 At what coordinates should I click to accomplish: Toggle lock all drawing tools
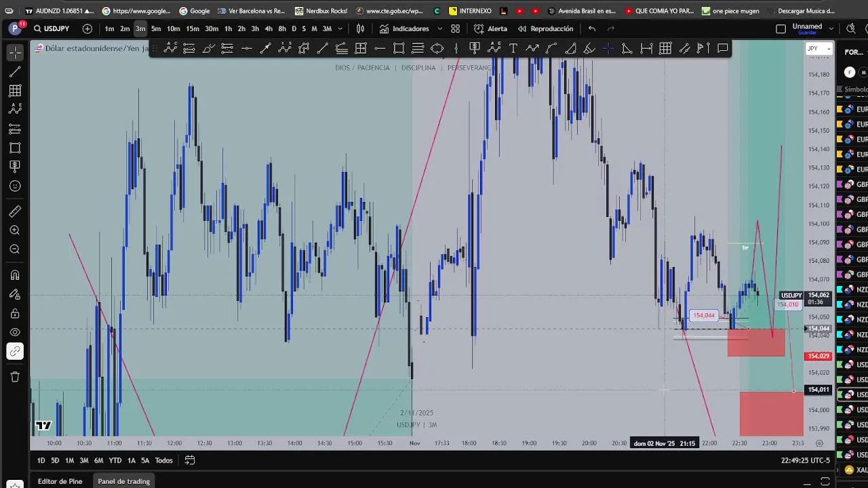15,313
